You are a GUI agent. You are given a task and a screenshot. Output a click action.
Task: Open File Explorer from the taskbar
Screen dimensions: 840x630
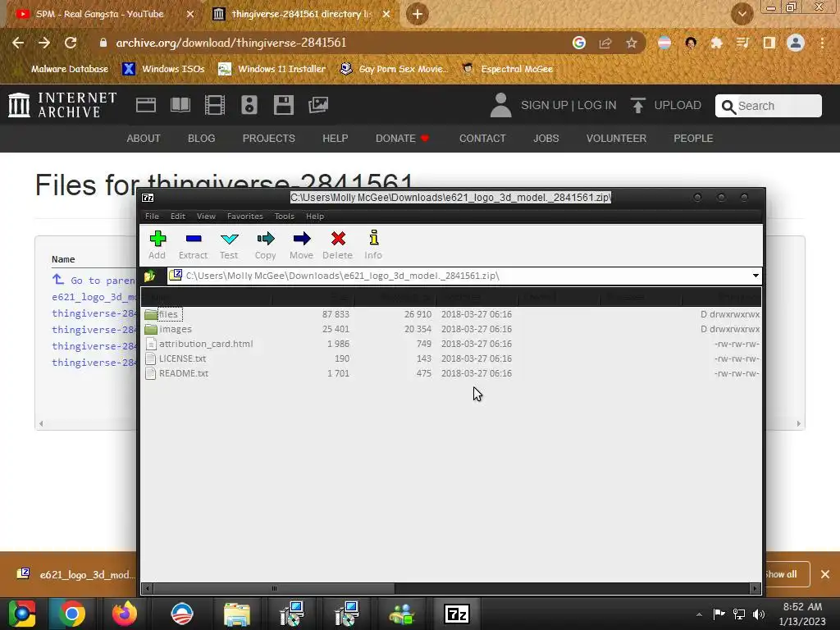[237, 614]
